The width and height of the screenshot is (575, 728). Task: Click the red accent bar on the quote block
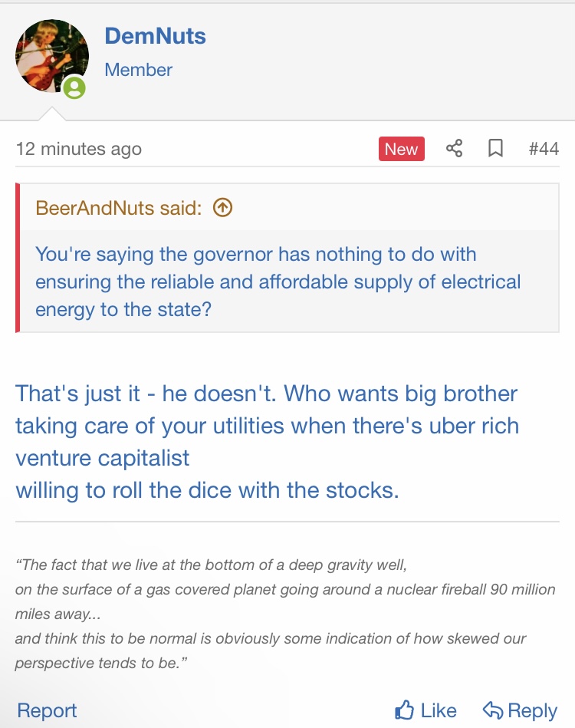[18, 259]
